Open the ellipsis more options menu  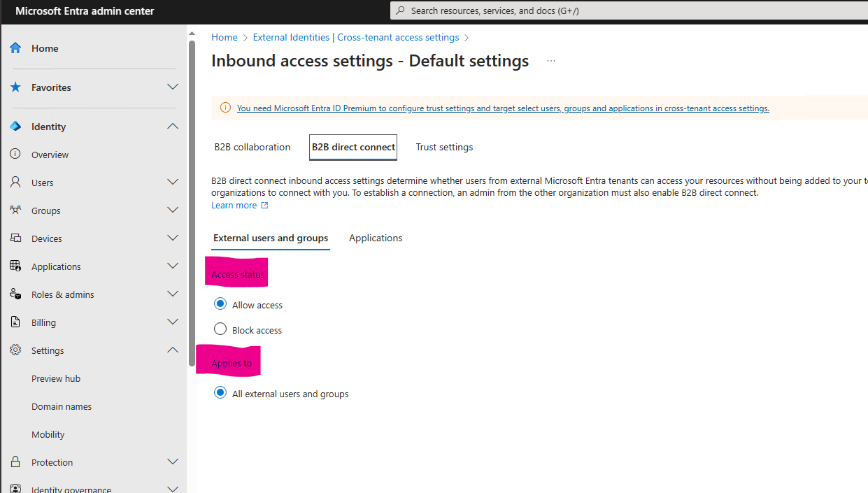point(551,61)
